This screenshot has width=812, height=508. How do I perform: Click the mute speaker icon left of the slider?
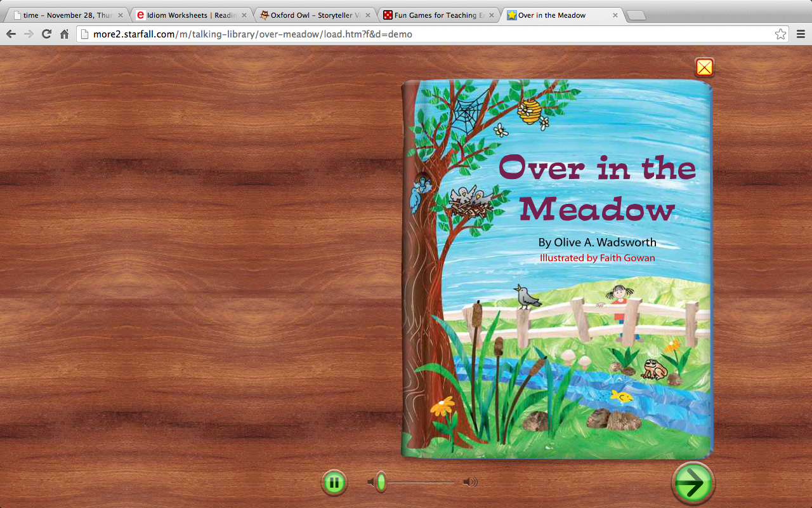[371, 483]
